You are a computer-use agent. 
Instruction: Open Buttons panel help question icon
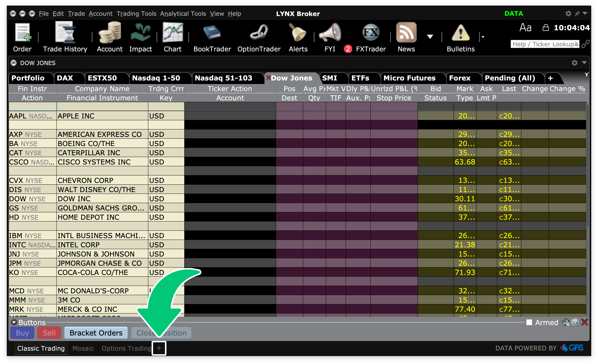pos(575,322)
